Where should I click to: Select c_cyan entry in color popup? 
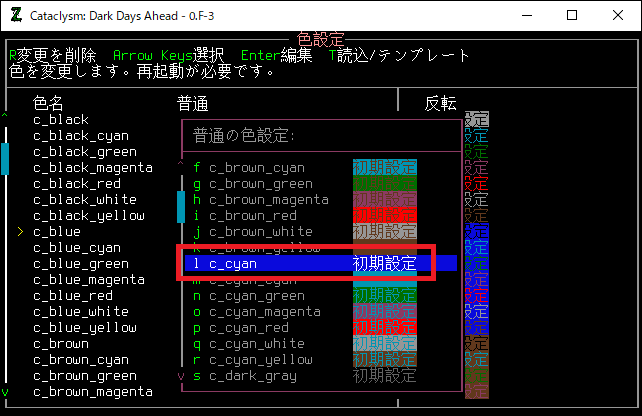tap(233, 264)
